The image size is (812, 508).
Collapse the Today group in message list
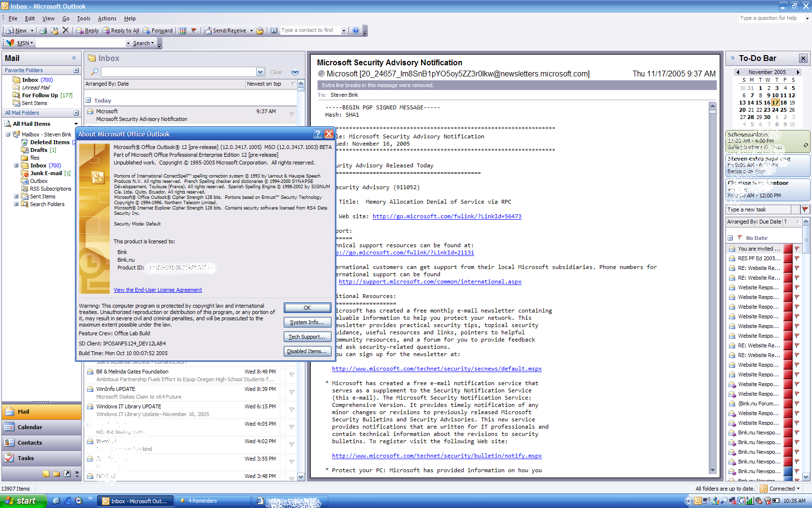(88, 100)
